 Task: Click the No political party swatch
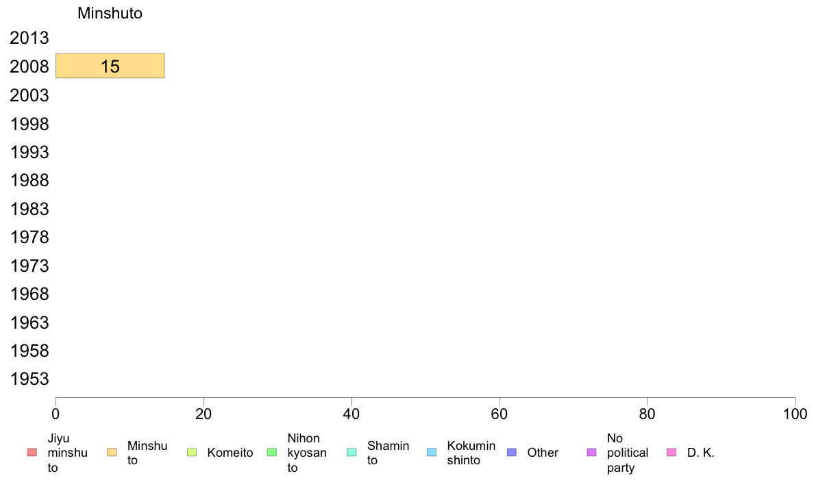pos(591,452)
